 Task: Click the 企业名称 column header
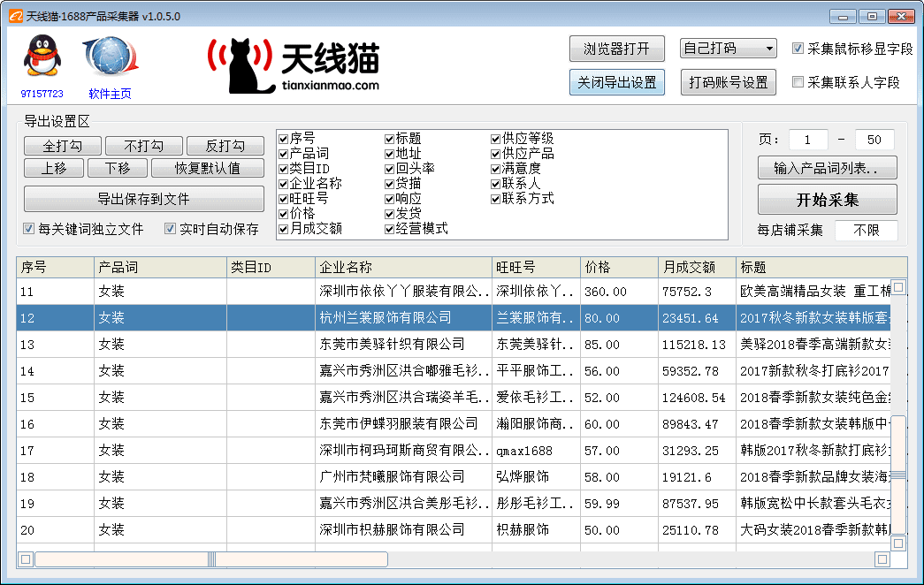point(404,268)
